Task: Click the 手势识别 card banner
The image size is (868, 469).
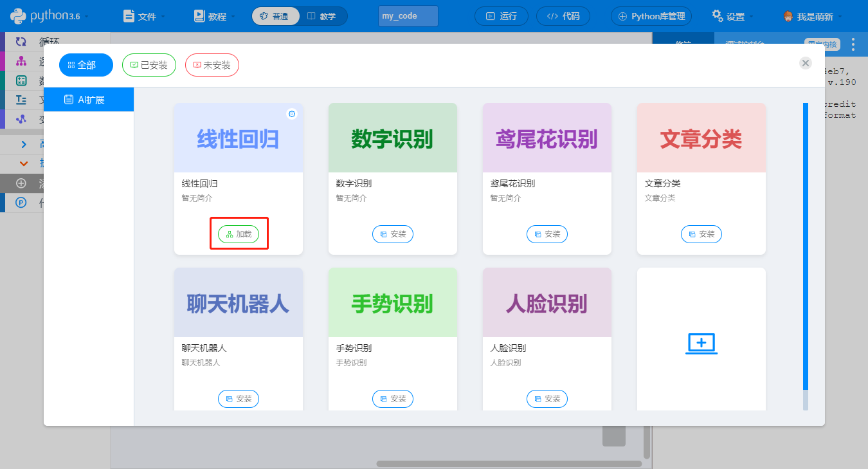Action: [393, 302]
